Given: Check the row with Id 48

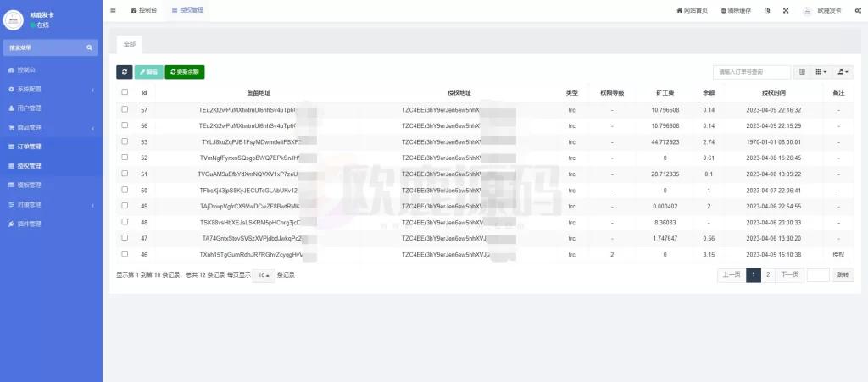Looking at the screenshot, I should [x=125, y=222].
